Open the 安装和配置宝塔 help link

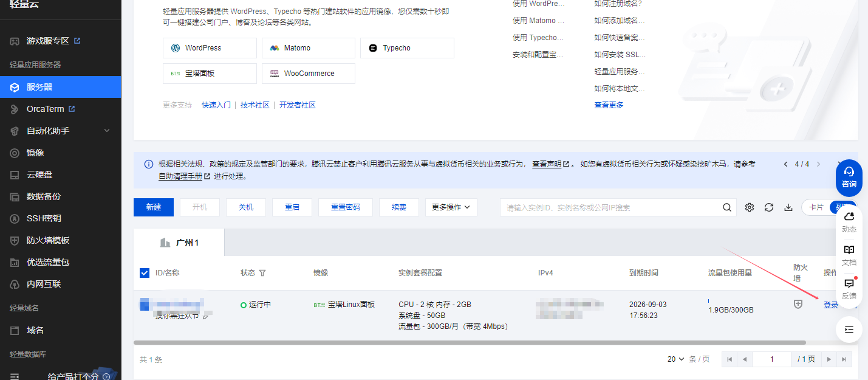(538, 55)
